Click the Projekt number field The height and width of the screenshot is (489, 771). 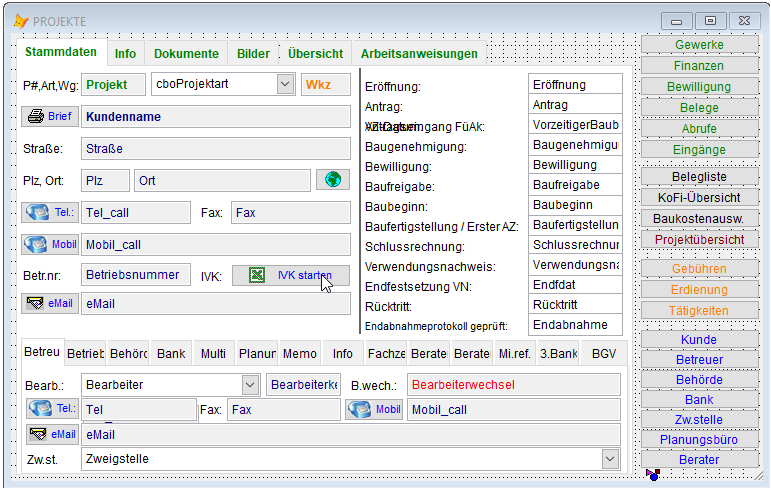click(x=113, y=85)
